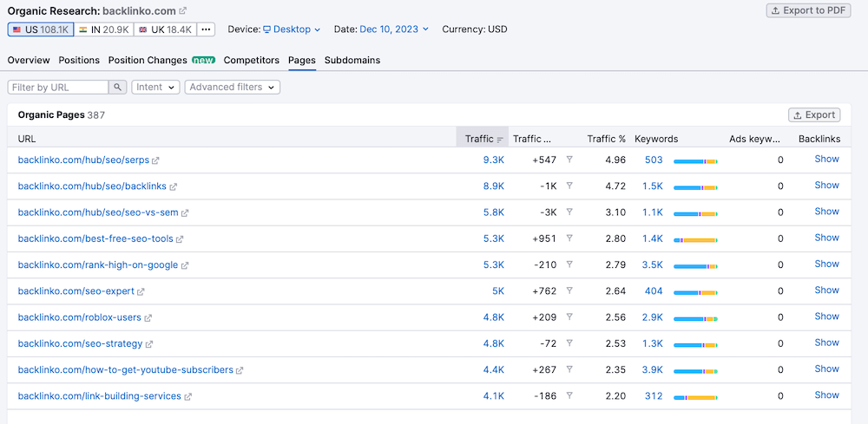Open the backlinko.com/best-free-seo-tools link
Screen dimensions: 868x424
[95, 238]
